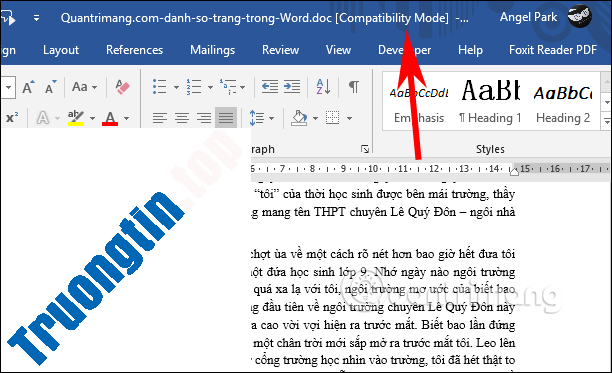Apply Emphasis style
This screenshot has height=373, width=612.
[x=419, y=101]
